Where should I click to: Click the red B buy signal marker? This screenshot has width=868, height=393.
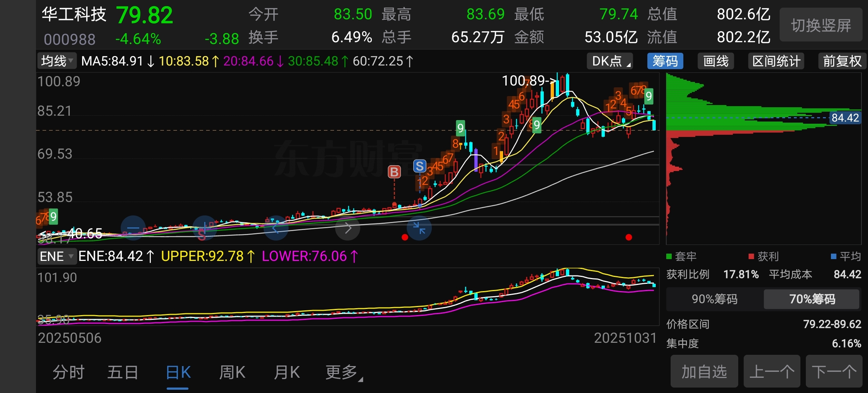[394, 172]
